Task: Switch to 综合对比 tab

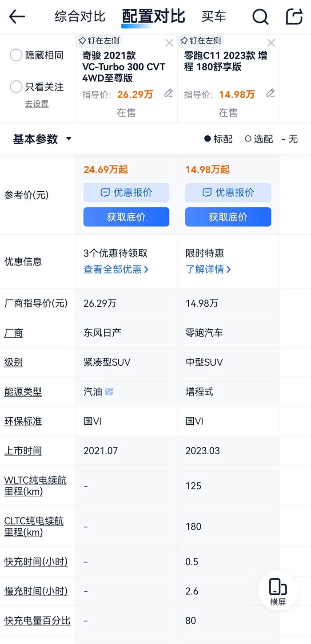Action: 80,17
